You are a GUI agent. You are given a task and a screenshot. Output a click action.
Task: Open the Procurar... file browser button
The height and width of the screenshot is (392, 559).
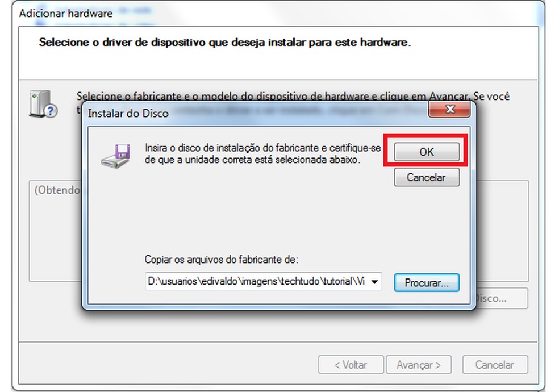[x=427, y=282]
